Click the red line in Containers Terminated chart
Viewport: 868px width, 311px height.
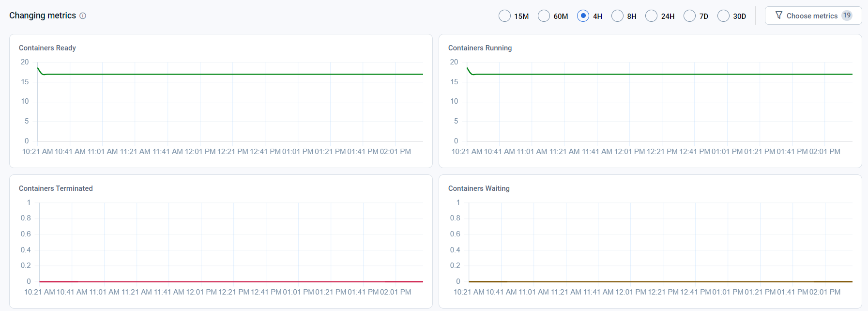[231, 281]
